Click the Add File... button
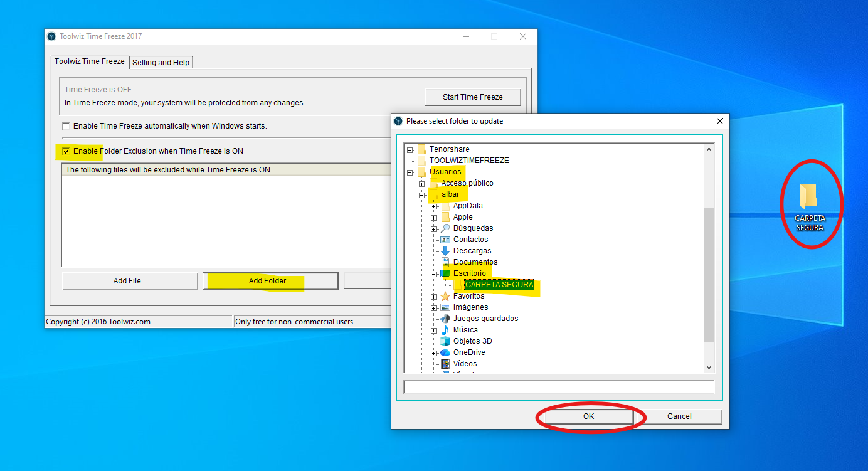The height and width of the screenshot is (471, 868). click(x=130, y=281)
